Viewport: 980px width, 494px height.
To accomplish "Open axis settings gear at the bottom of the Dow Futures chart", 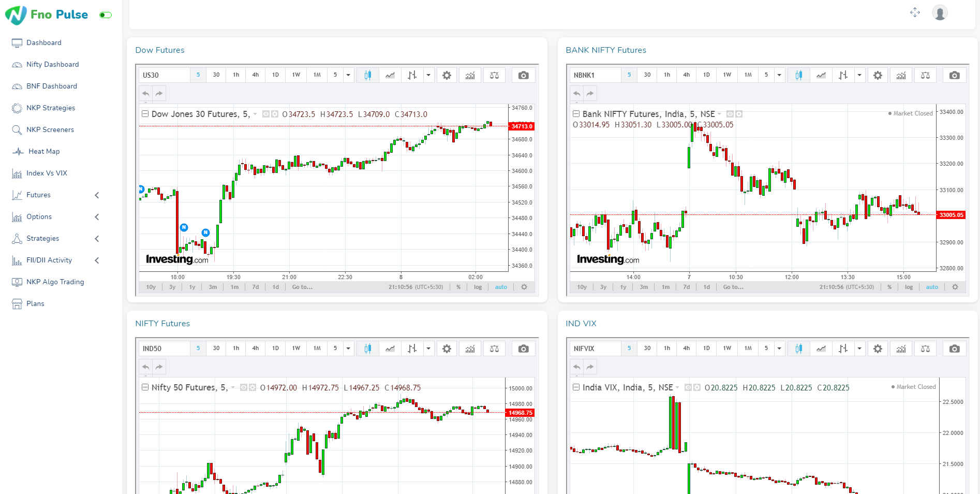I will (x=524, y=287).
